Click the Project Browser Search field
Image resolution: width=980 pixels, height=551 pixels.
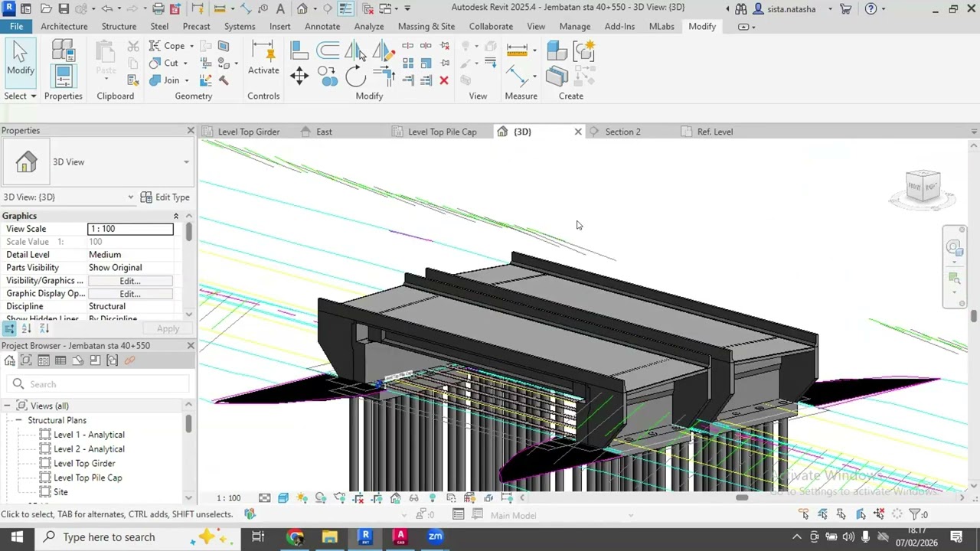[98, 384]
